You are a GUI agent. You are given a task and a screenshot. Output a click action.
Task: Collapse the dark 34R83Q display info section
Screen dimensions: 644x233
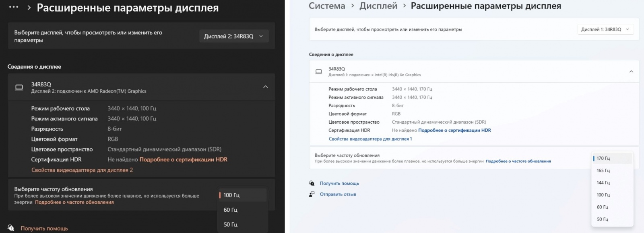265,87
